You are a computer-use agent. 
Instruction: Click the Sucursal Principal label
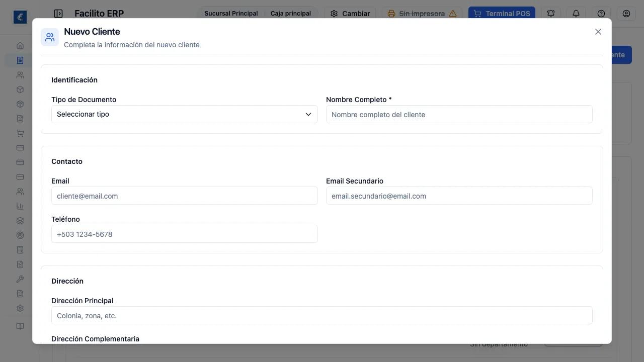point(231,14)
